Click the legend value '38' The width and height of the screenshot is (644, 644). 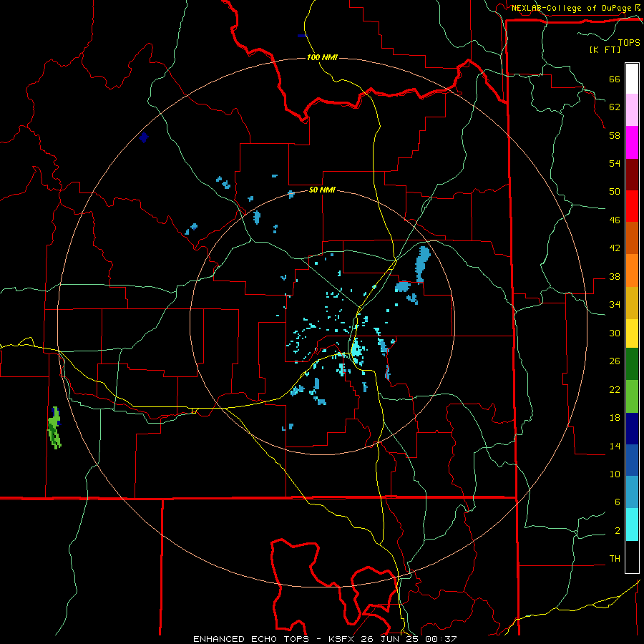(x=615, y=276)
